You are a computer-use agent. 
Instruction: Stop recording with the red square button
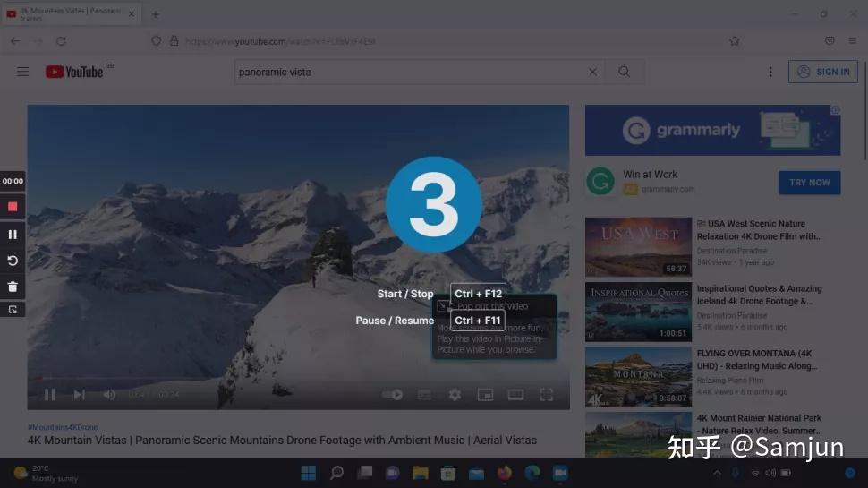tap(13, 207)
